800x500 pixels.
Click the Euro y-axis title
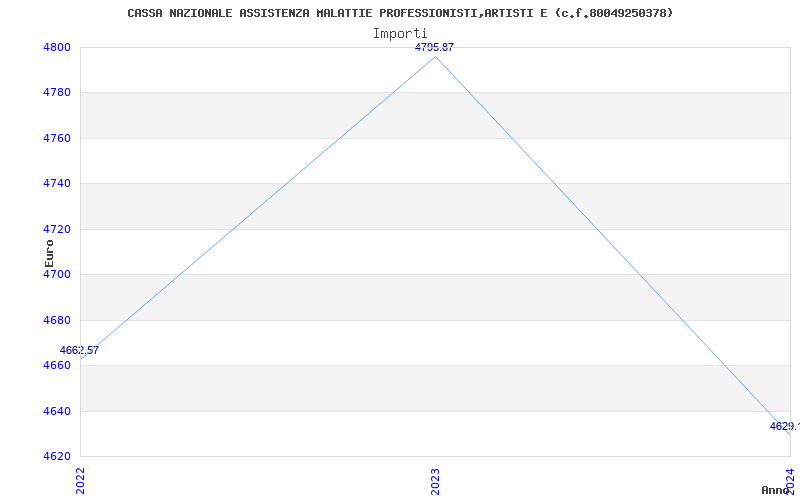click(x=49, y=253)
